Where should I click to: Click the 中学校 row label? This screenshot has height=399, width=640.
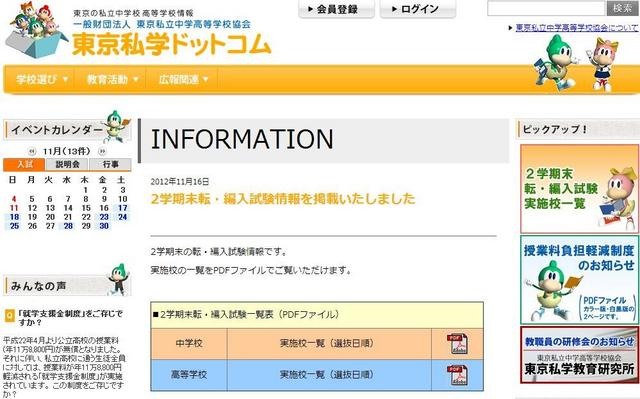189,344
